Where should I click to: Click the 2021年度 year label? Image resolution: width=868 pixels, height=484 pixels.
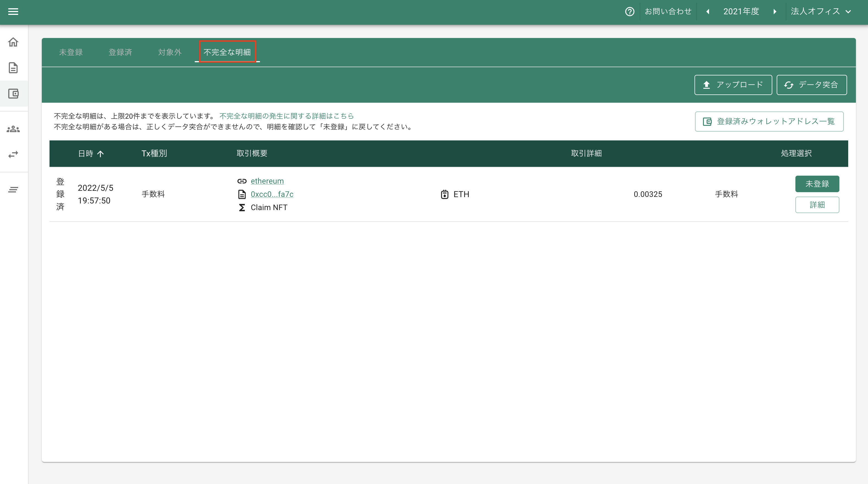[x=741, y=12]
